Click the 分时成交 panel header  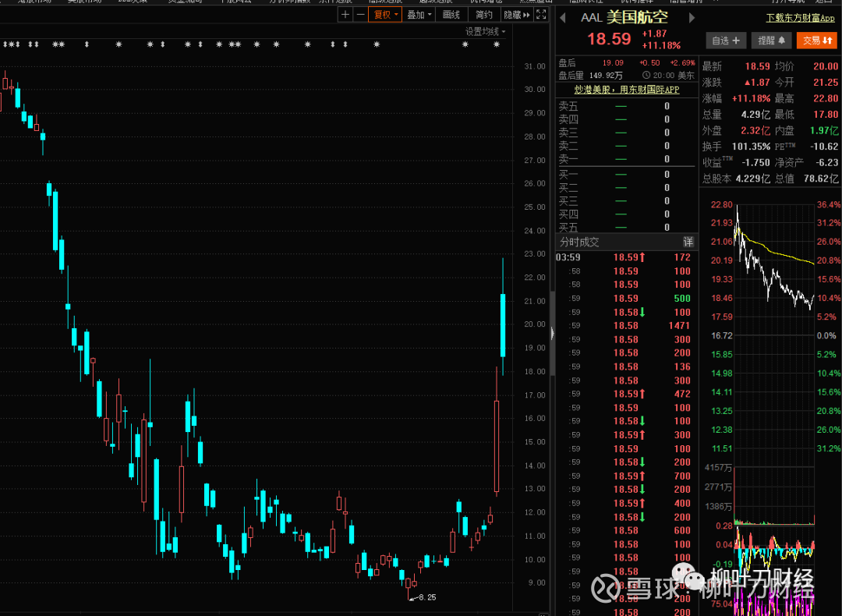(625, 242)
